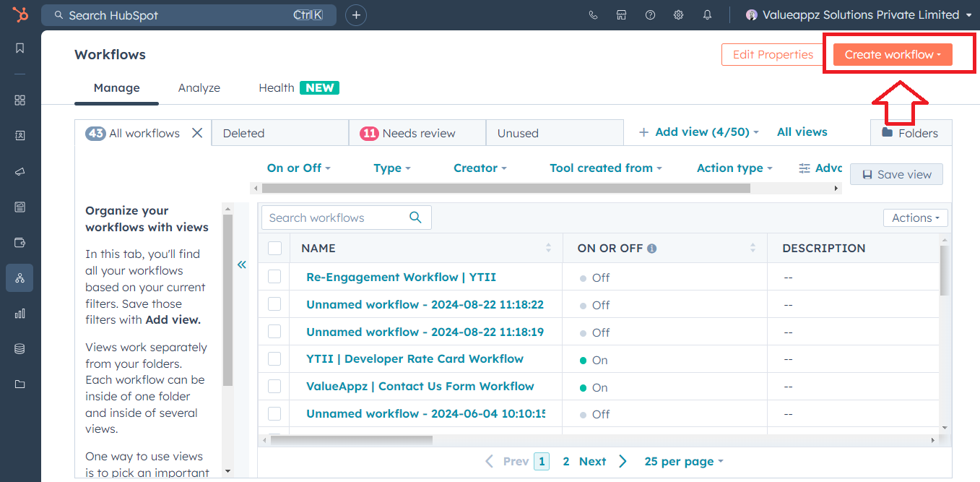
Task: Switch to the Health tab
Action: pos(298,87)
